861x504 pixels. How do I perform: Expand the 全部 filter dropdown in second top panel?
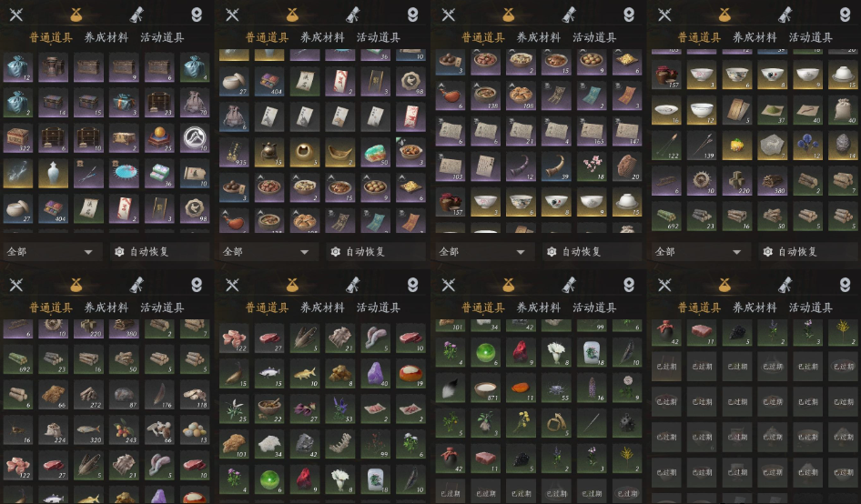click(268, 251)
